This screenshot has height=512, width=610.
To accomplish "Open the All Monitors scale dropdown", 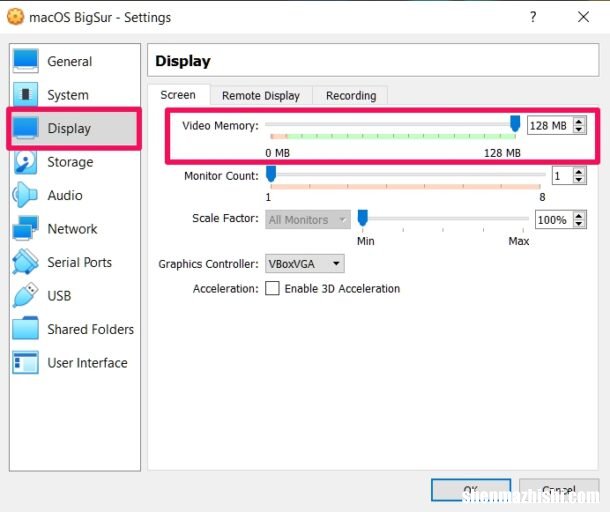I will [308, 220].
